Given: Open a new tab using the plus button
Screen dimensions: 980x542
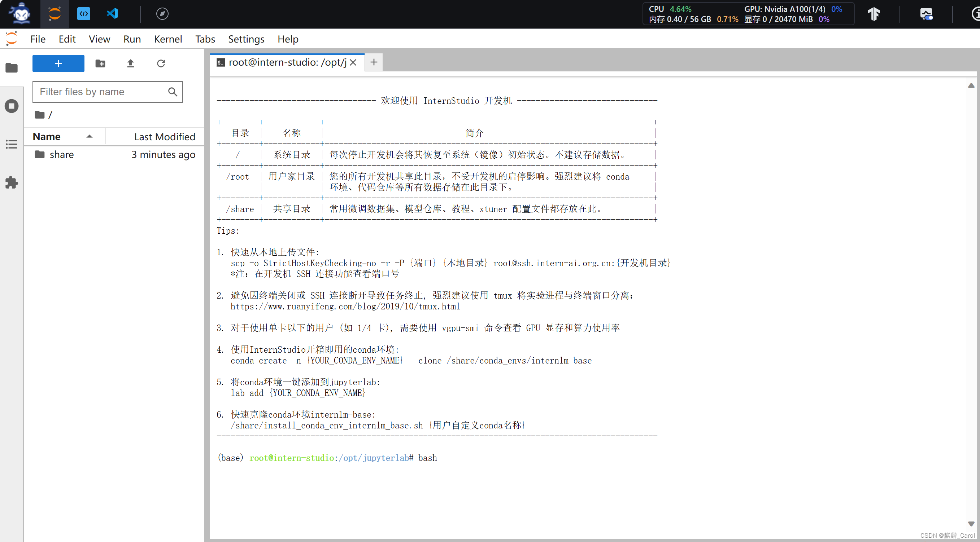Looking at the screenshot, I should pyautogui.click(x=373, y=62).
